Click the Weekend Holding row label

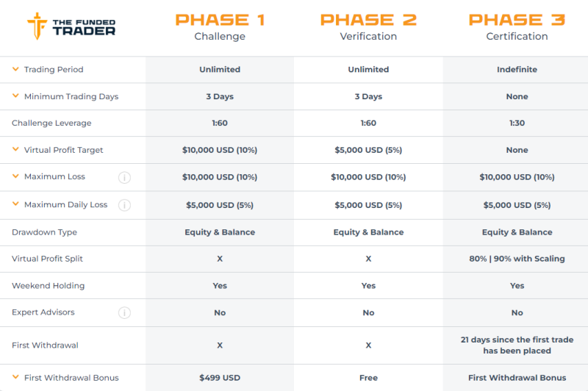48,286
